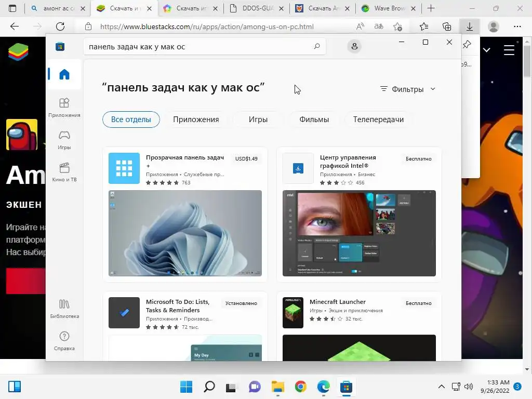Add page to favorites star-plus icon

pyautogui.click(x=397, y=26)
